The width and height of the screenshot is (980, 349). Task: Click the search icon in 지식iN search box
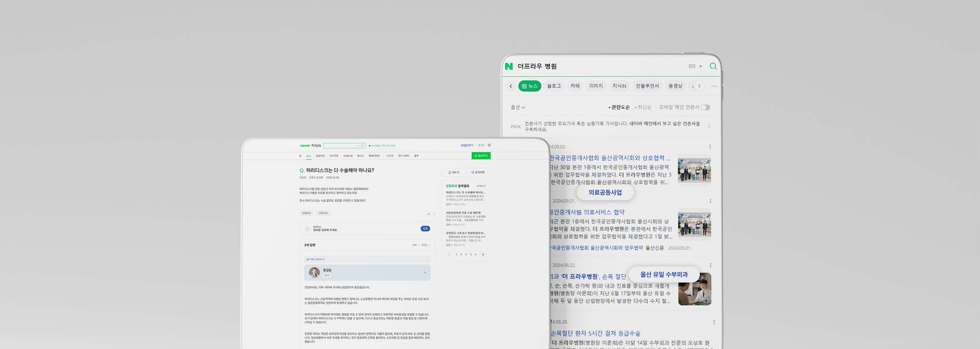click(x=362, y=146)
